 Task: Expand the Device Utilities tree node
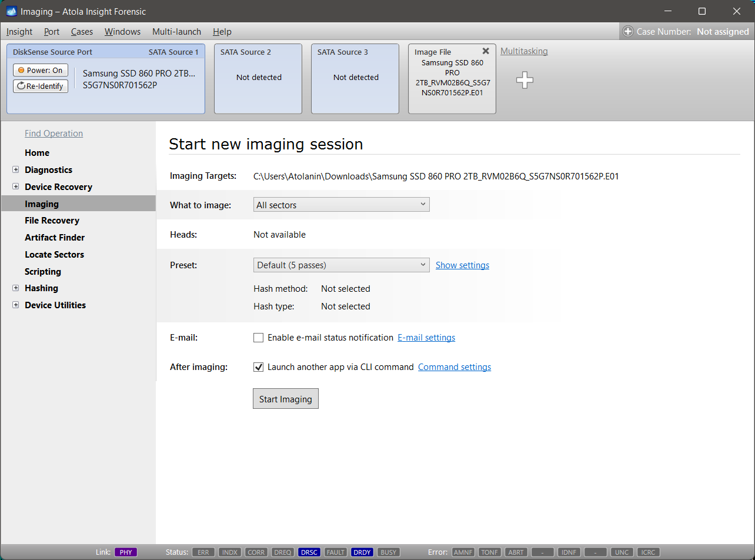[15, 305]
